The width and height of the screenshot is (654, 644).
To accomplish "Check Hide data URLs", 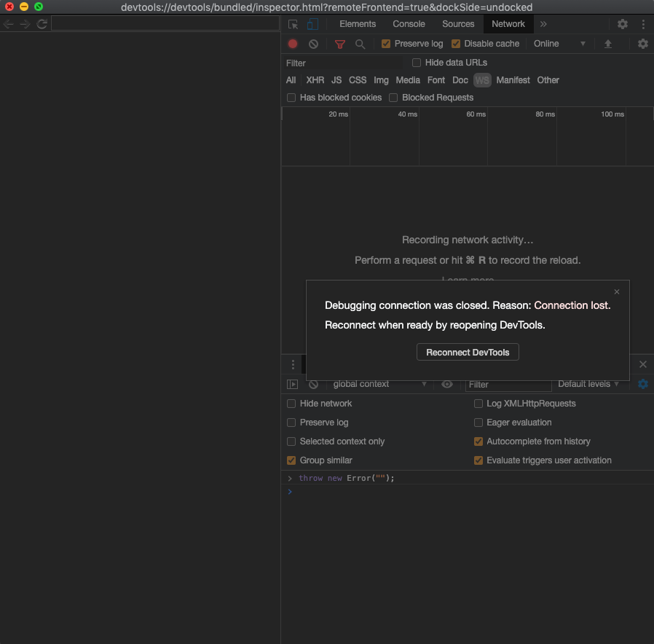I will [417, 63].
